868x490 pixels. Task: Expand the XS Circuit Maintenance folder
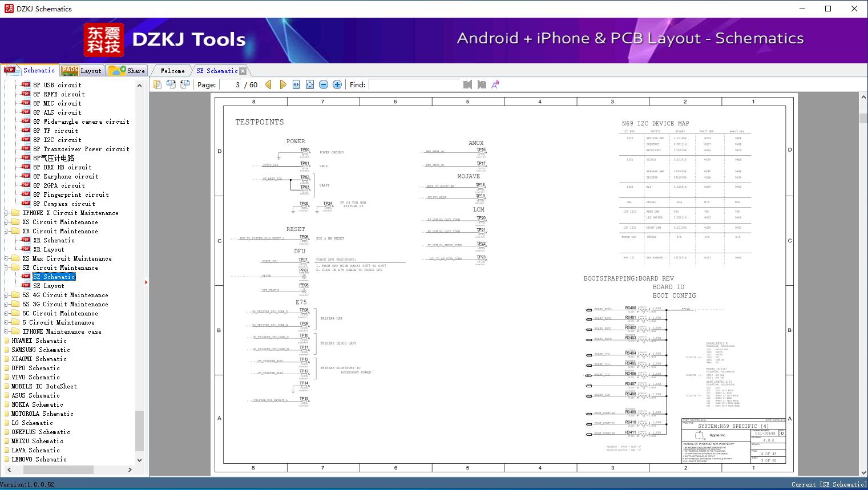6,222
